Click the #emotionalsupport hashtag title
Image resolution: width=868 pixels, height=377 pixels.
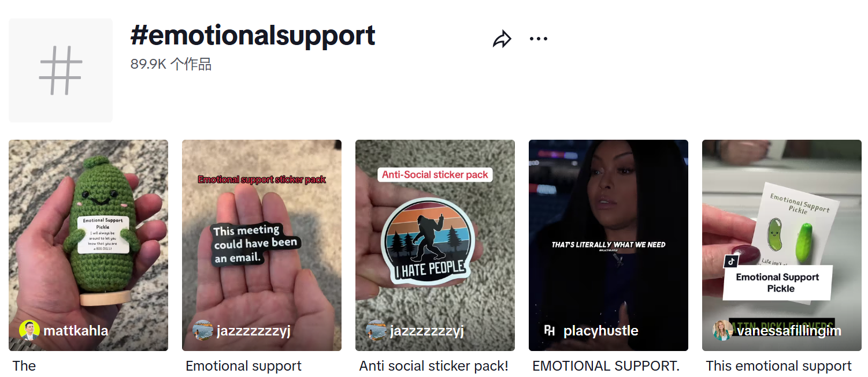[x=253, y=36]
